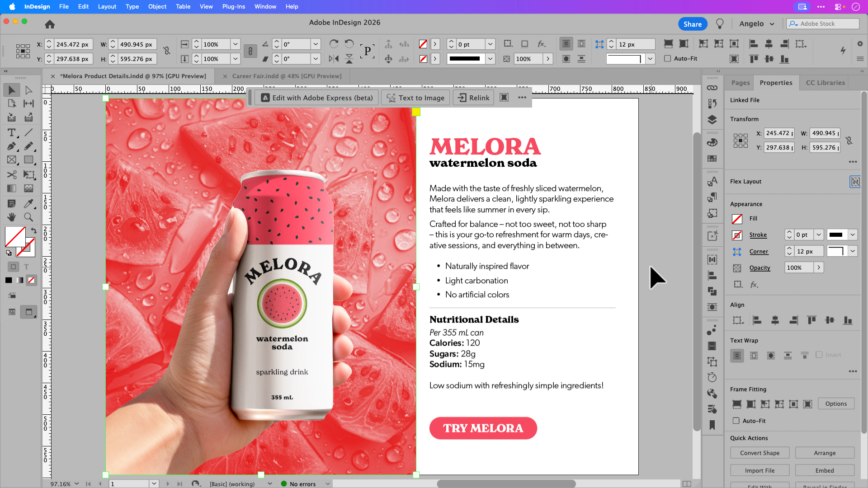Switch to Career Fair.indd document tab
868x488 pixels.
pyautogui.click(x=287, y=76)
